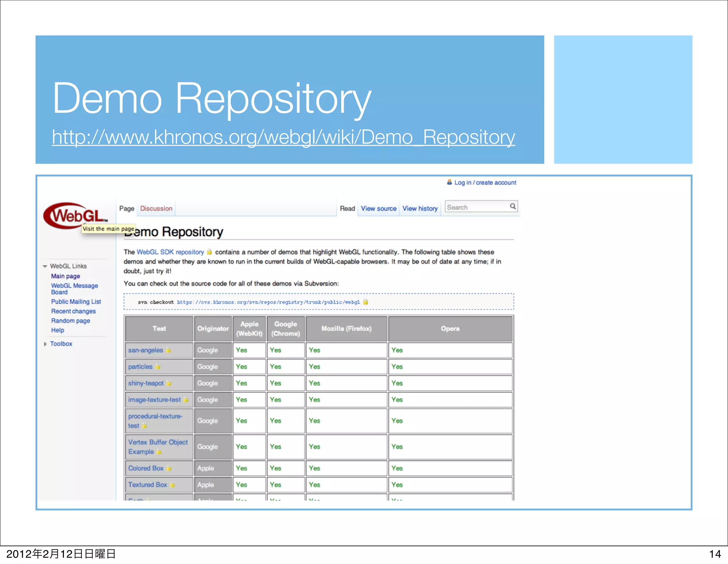Click the Opera column header
728x564 pixels.
pos(450,329)
